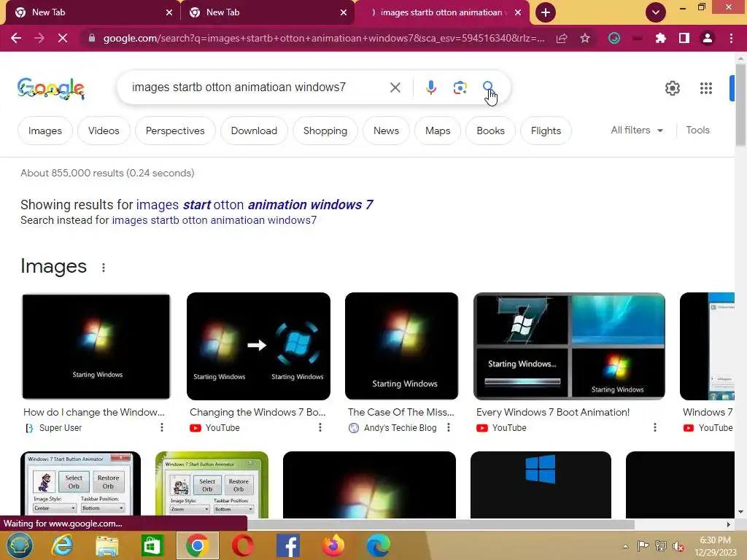
Task: Open Every Windows 7 Boot Animation! result
Action: coord(553,412)
